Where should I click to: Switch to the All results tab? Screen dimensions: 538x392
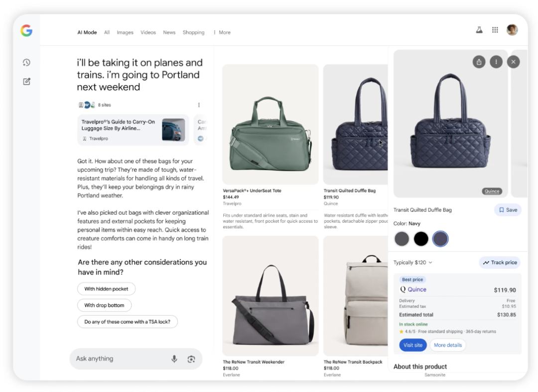click(107, 32)
